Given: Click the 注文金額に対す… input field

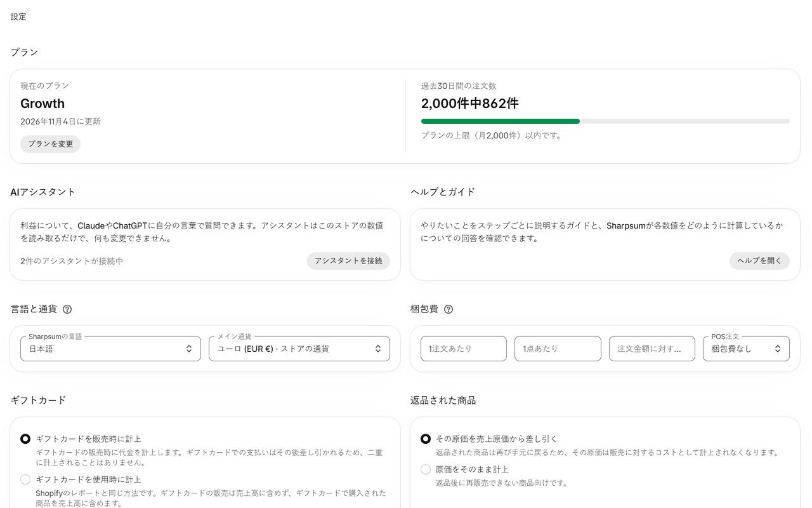Looking at the screenshot, I should (652, 349).
